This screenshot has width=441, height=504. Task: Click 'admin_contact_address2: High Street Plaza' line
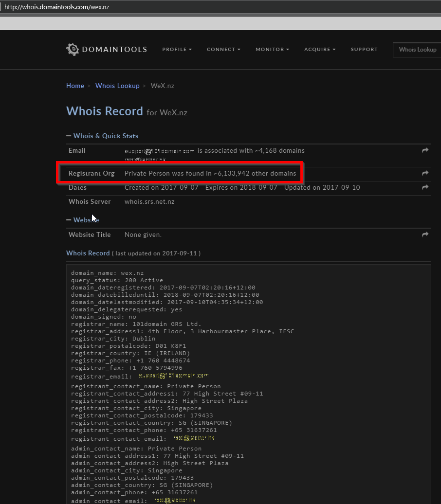click(149, 463)
